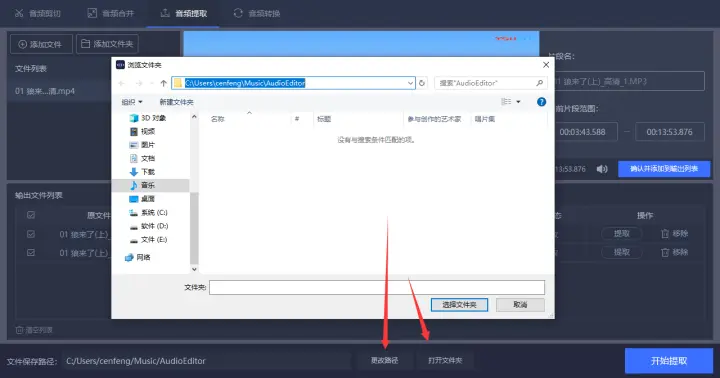Click 确认并添加到输出列表 button

point(664,169)
